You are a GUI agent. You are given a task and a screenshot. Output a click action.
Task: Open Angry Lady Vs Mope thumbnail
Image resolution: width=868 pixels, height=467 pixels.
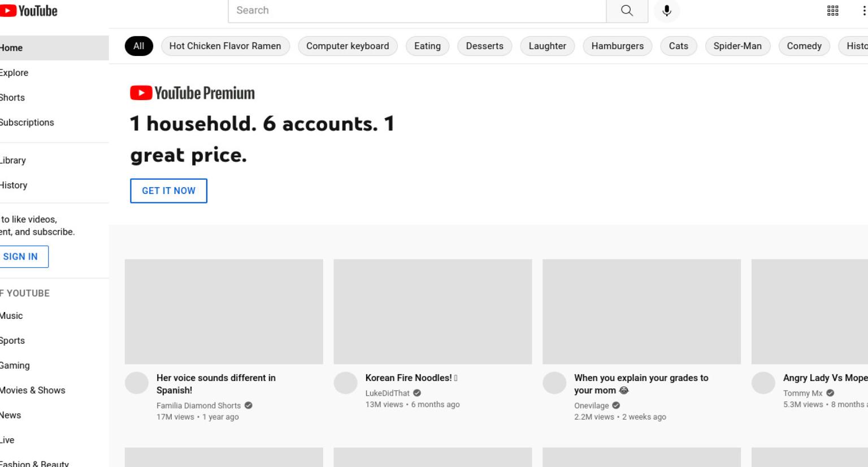pyautogui.click(x=810, y=312)
